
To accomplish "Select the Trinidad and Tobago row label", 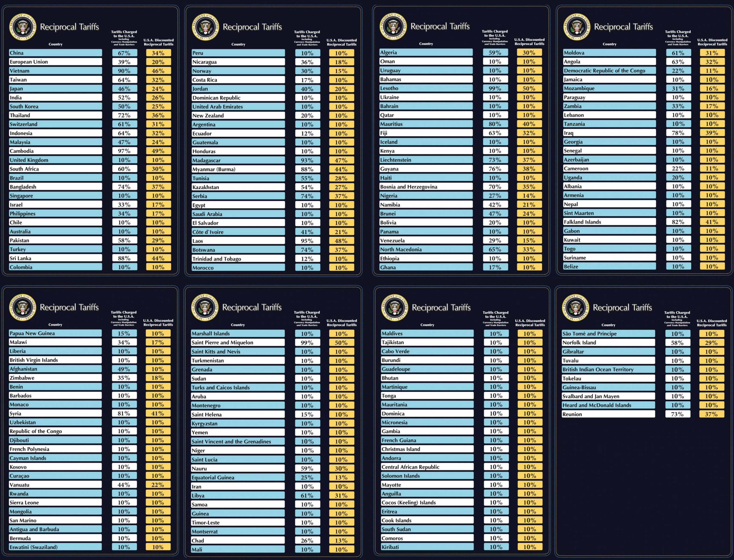I will tap(238, 259).
